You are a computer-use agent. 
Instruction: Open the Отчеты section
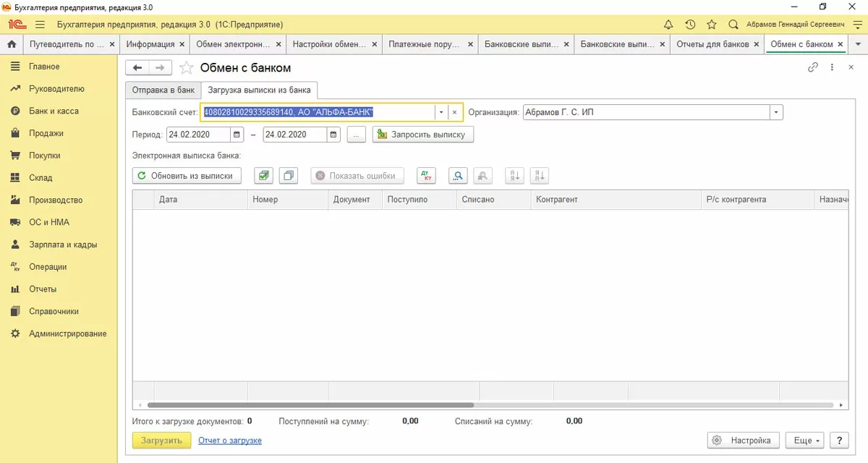point(59,289)
